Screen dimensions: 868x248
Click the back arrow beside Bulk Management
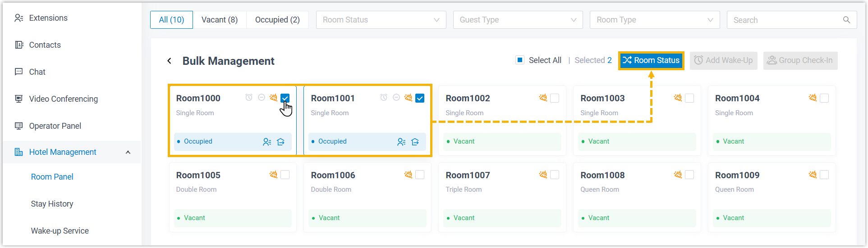(x=170, y=61)
